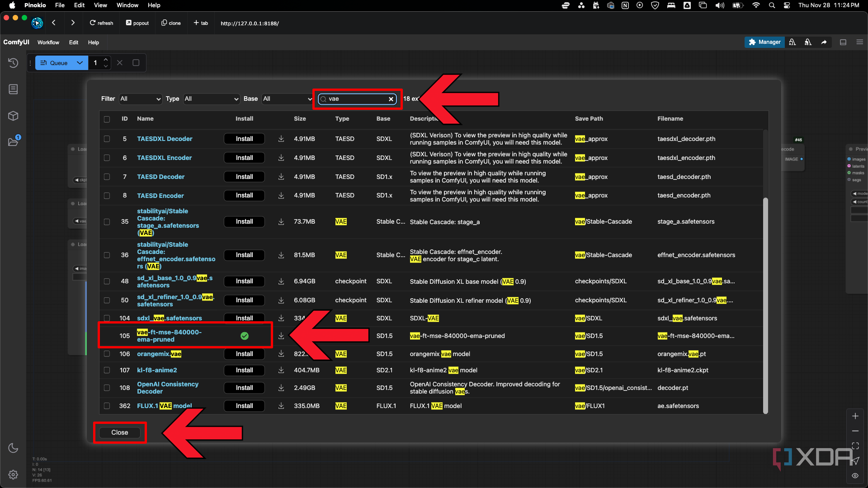Toggle bottom panel icon in top bar
This screenshot has height=488, width=868.
[843, 42]
